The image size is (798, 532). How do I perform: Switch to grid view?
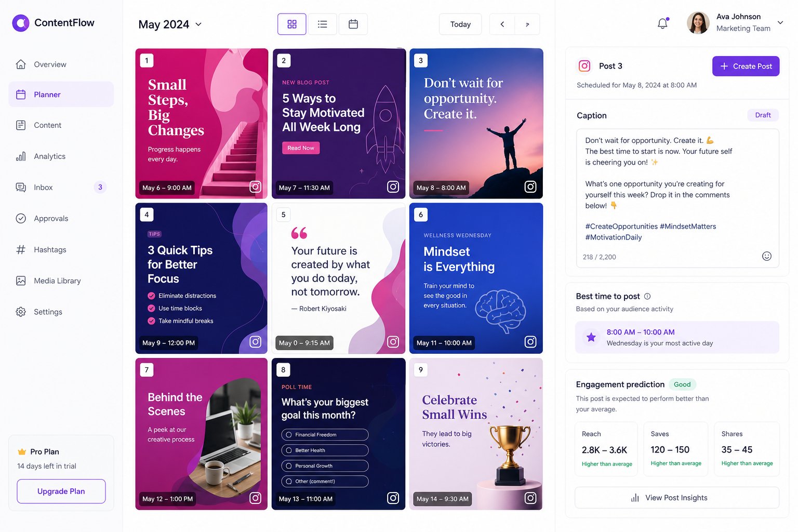[292, 24]
